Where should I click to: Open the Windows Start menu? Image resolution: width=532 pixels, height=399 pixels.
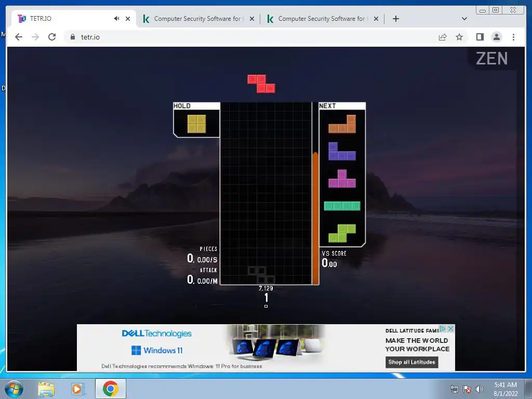pos(14,389)
